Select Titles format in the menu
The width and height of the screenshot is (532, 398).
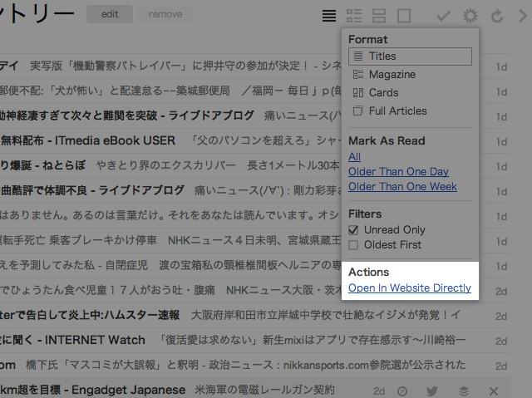coord(410,57)
